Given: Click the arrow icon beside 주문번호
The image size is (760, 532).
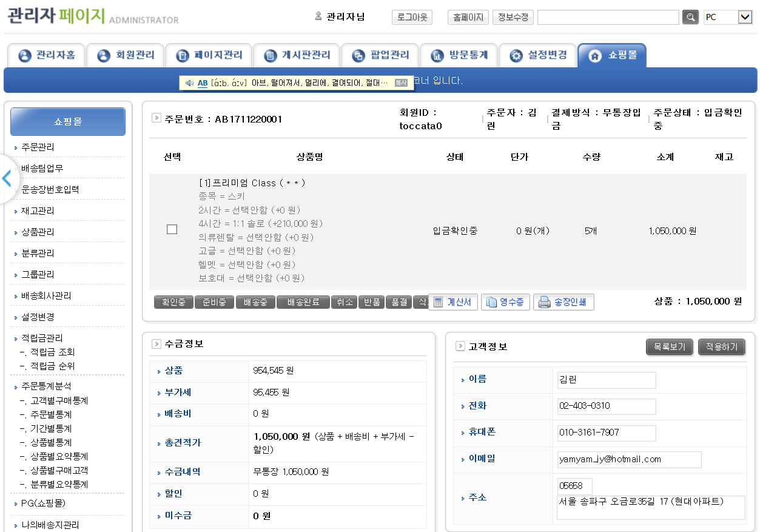Looking at the screenshot, I should coord(156,118).
